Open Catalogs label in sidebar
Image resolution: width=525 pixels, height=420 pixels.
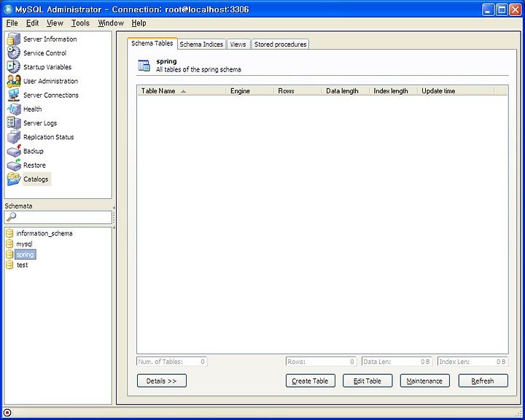tap(36, 179)
